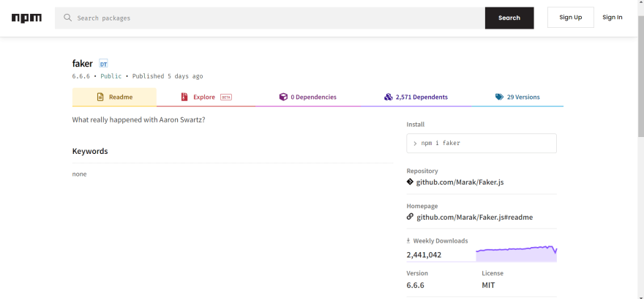View the 2,571 Dependents tab
The height and width of the screenshot is (299, 644).
tap(416, 97)
